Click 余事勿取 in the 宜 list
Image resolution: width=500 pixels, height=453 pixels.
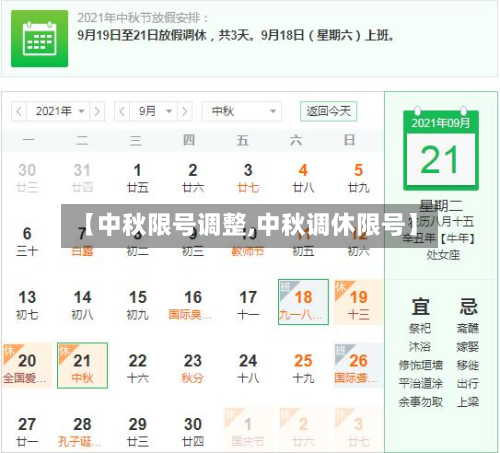pos(421,402)
